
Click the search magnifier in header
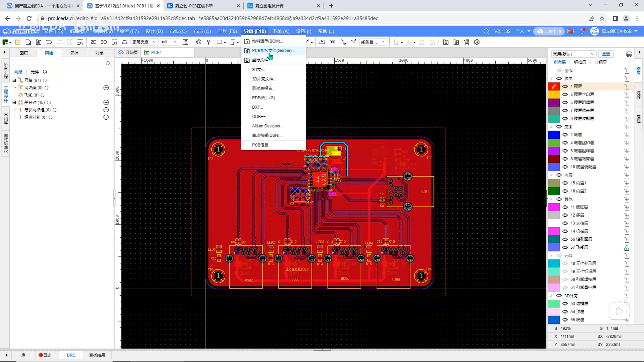486,31
